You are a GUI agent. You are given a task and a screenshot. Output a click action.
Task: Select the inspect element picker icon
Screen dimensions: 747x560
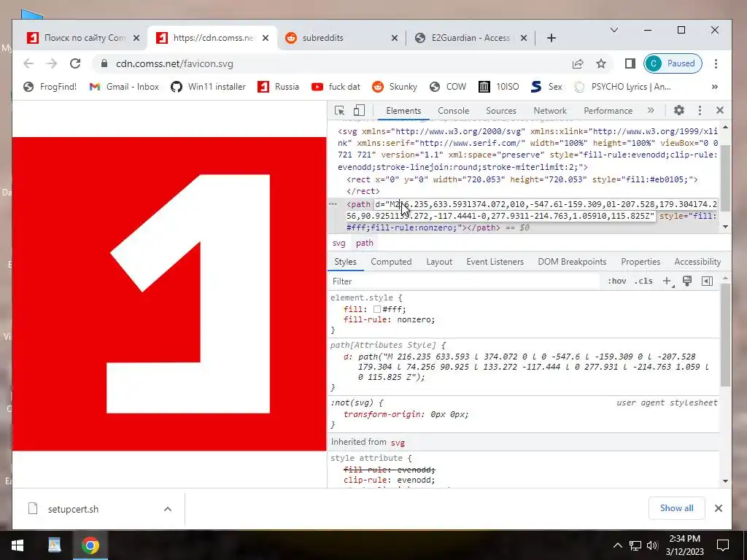pyautogui.click(x=339, y=111)
